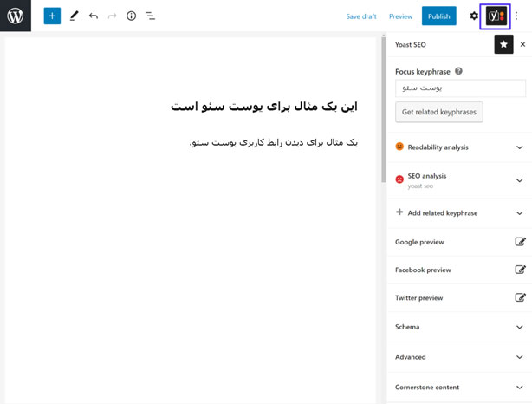Pin Yoast SEO with the star icon
The height and width of the screenshot is (404, 532).
coord(503,44)
